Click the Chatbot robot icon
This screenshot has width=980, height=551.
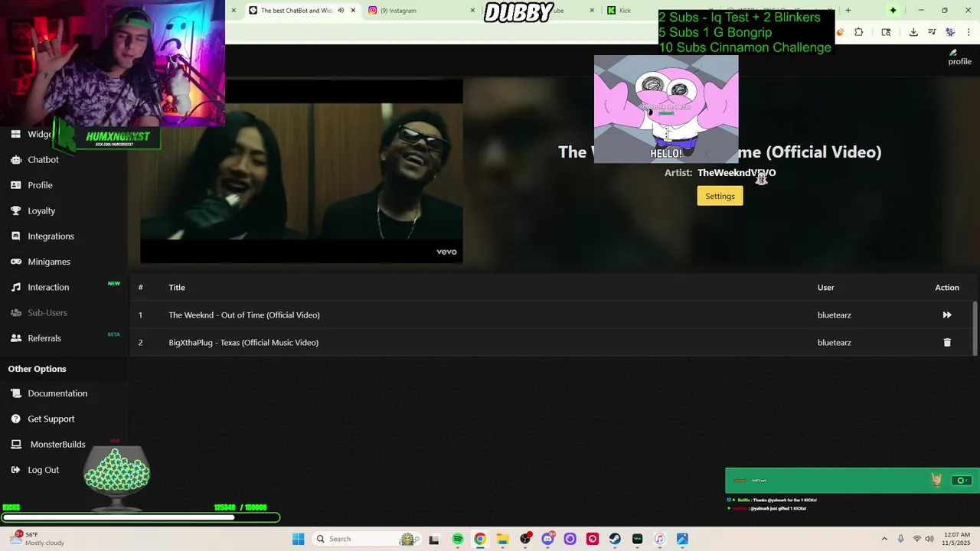tap(15, 160)
